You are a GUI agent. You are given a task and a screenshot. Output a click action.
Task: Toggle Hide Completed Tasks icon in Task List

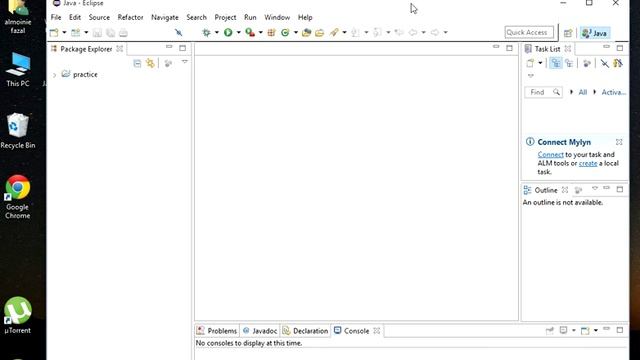click(x=604, y=63)
